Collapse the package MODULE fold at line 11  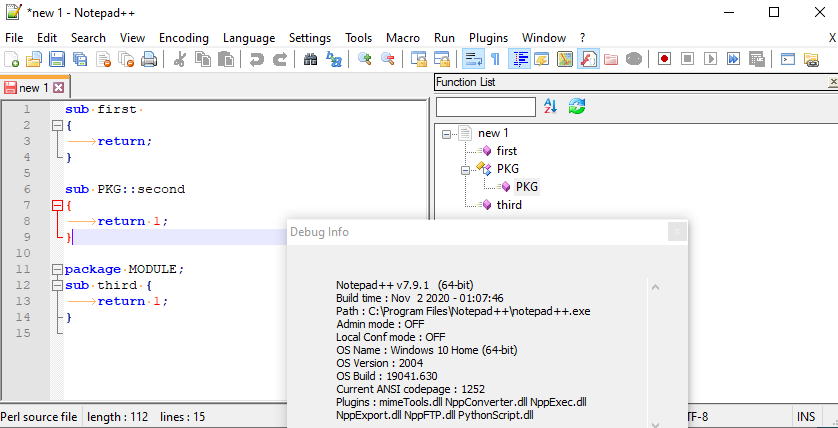57,269
